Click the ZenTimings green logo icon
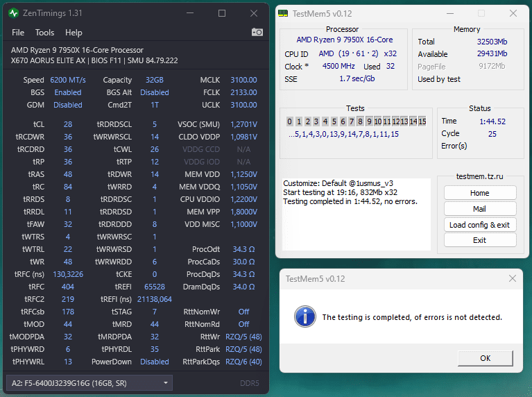Image resolution: width=532 pixels, height=397 pixels. pos(14,13)
